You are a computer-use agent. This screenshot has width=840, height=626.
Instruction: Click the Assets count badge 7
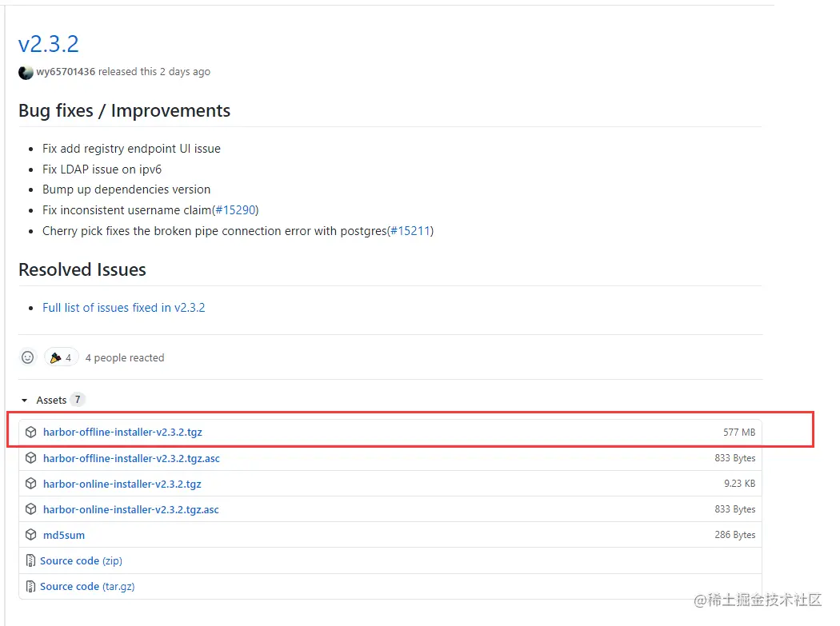pyautogui.click(x=78, y=400)
